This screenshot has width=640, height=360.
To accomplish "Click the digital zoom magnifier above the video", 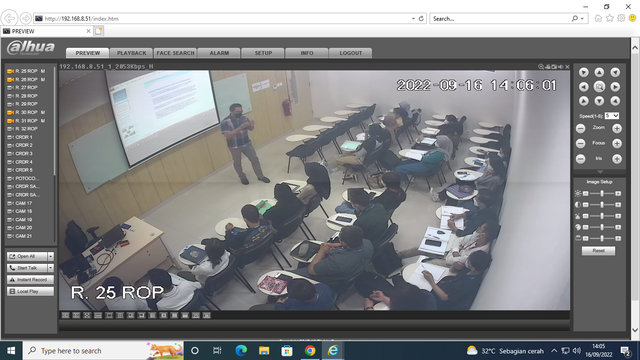I will click(541, 67).
